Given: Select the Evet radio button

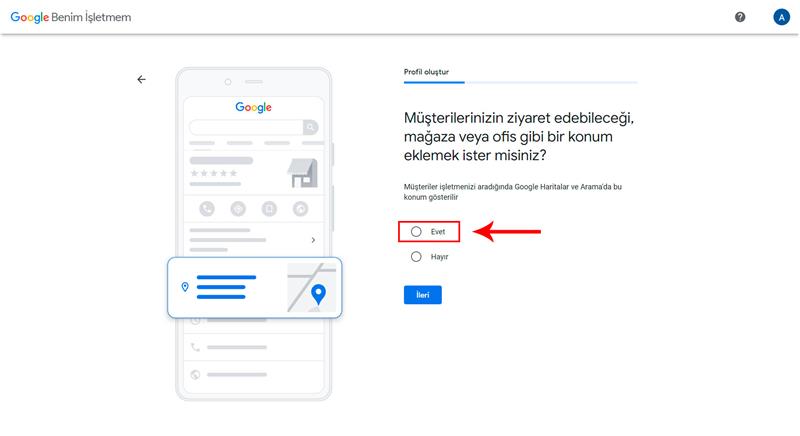Looking at the screenshot, I should coord(416,232).
